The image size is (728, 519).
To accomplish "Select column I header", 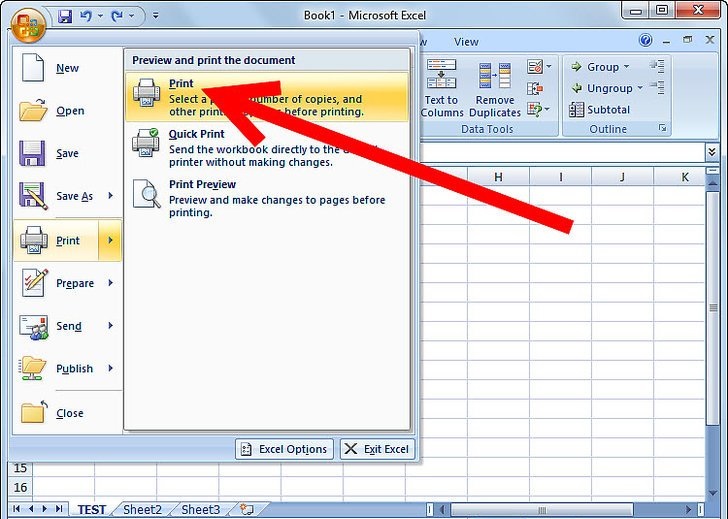I will coord(560,177).
